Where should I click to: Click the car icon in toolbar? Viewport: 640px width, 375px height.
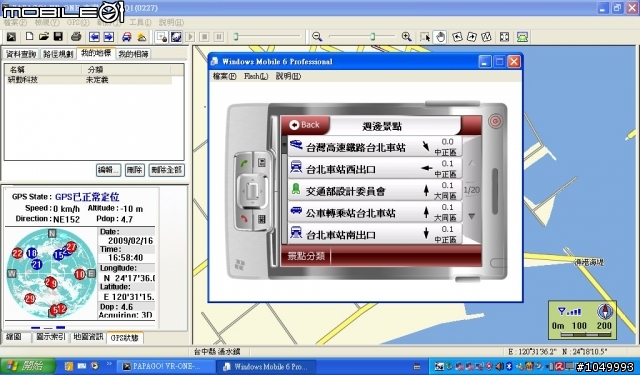tap(127, 37)
